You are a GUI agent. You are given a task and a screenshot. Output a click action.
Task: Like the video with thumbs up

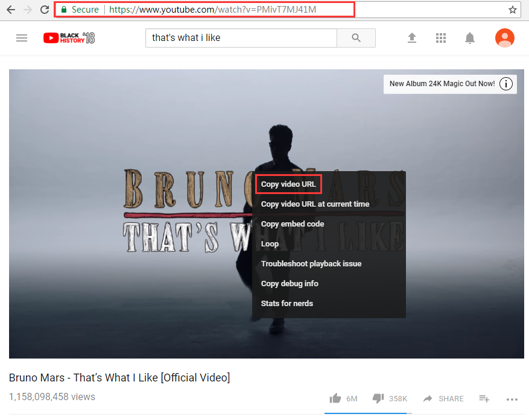click(x=335, y=398)
